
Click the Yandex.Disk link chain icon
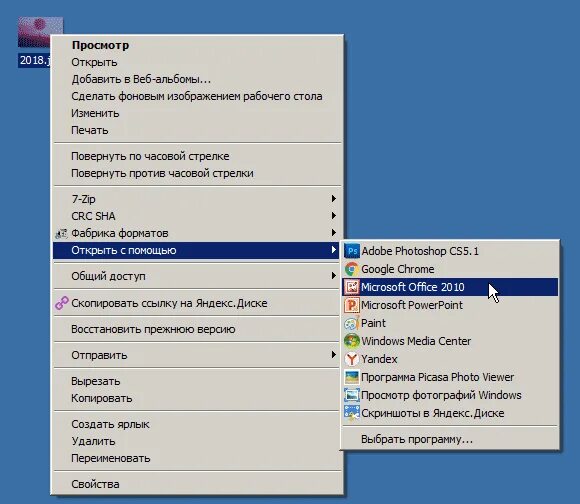coord(61,303)
